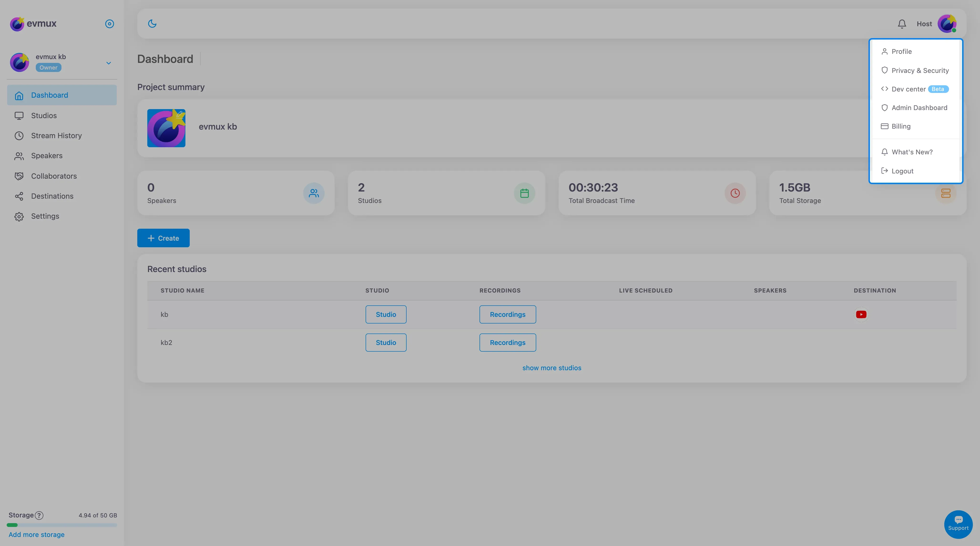Click Total Broadcast Time clock icon
Screen dimensions: 980x546
point(735,193)
